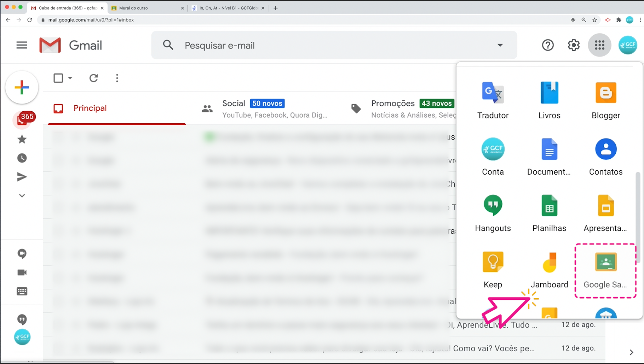Show starred messages

(x=22, y=139)
